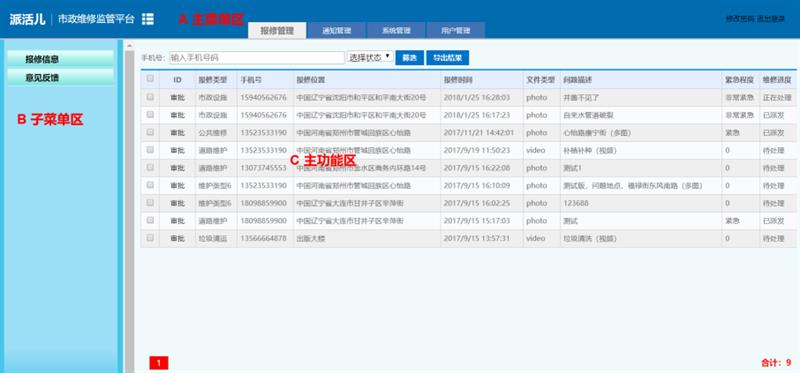The width and height of the screenshot is (800, 373).
Task: Click the sidebar vertical scrollbar track
Action: [129, 212]
